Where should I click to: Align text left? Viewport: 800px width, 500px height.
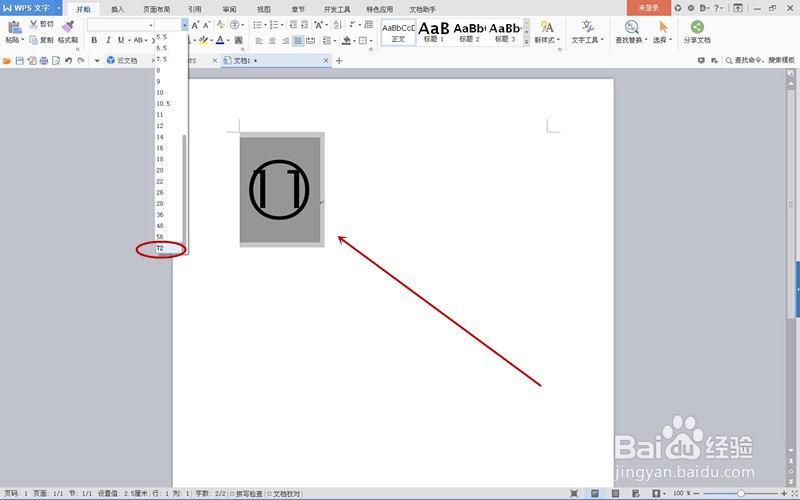point(259,40)
